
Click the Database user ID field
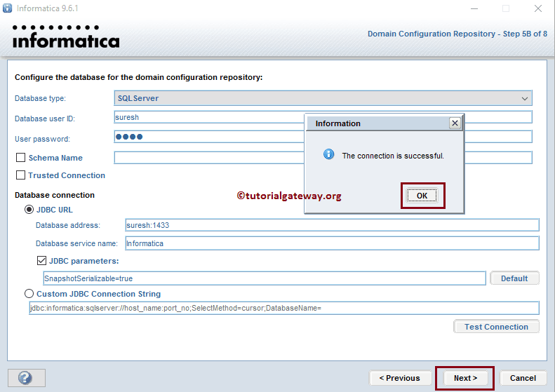[209, 117]
